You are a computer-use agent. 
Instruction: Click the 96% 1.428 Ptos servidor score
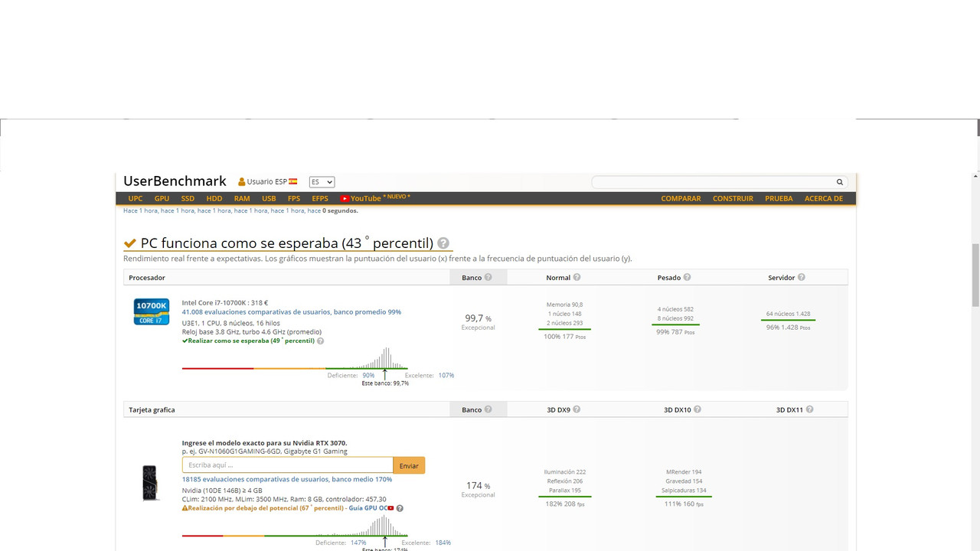pyautogui.click(x=788, y=328)
